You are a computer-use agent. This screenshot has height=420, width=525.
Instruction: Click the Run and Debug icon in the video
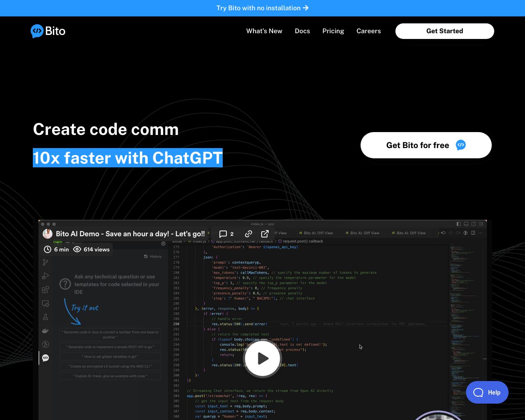tap(46, 276)
